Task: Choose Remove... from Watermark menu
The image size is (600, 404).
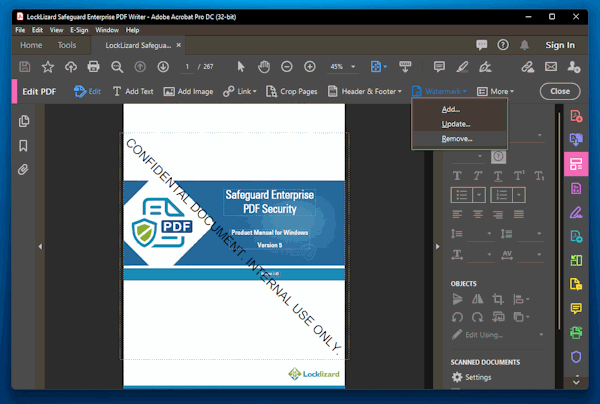Action: point(457,139)
